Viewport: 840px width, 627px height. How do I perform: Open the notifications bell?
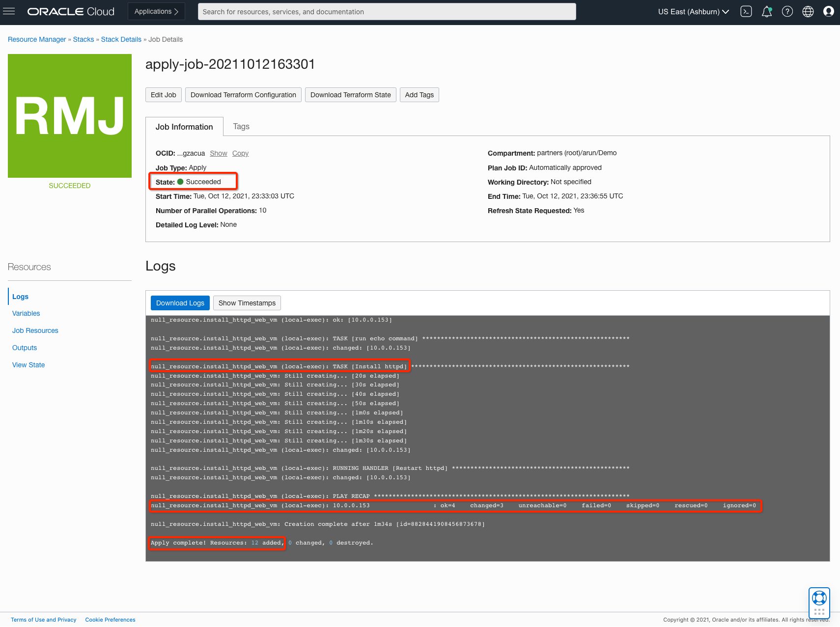(x=766, y=11)
